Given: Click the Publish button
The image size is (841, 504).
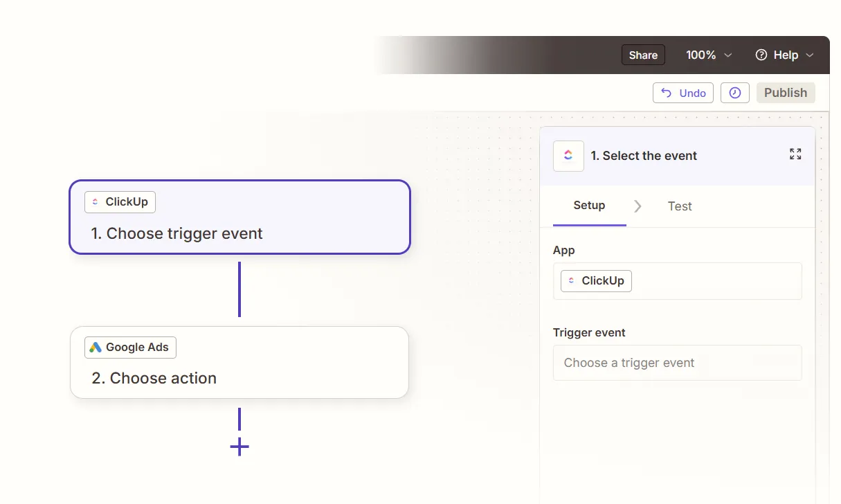Looking at the screenshot, I should [x=786, y=93].
